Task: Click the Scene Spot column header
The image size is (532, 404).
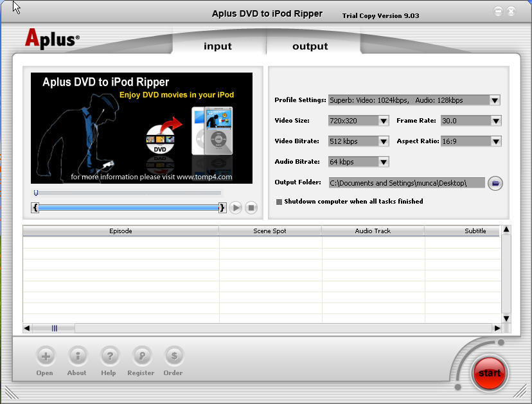Action: [270, 231]
